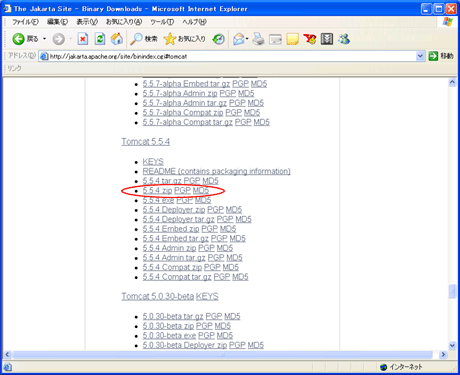
Task: Click the Back arrow toolbar icon
Action: pos(19,39)
